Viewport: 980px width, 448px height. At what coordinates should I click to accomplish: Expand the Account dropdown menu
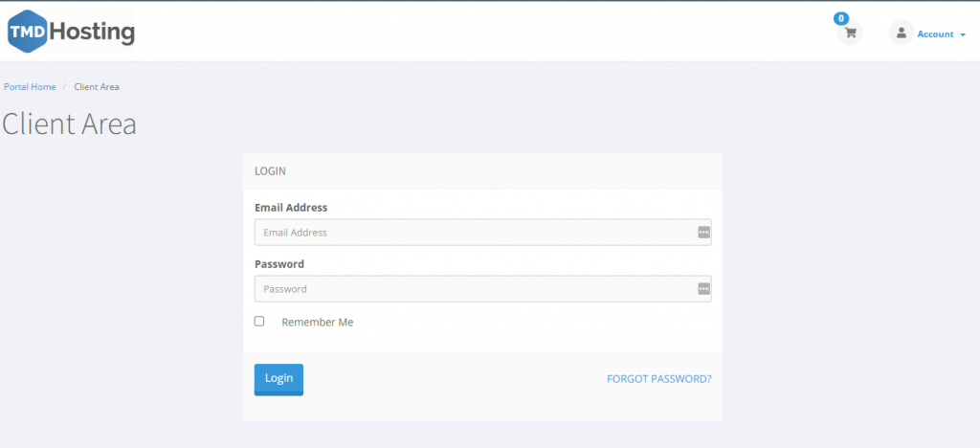tap(935, 34)
